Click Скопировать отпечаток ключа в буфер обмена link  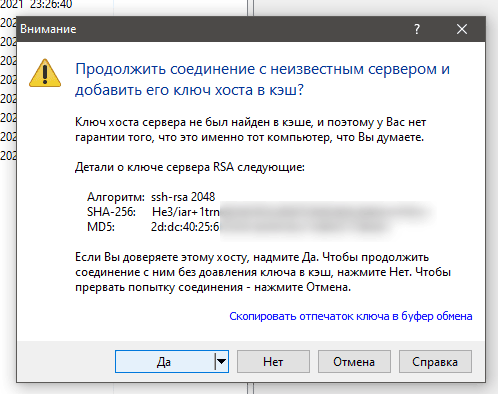[351, 316]
